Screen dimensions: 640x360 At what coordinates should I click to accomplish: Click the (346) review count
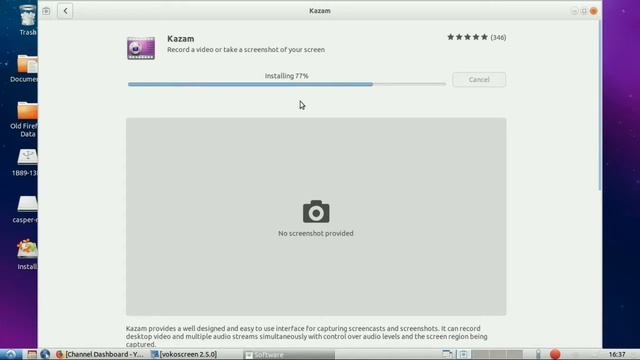(x=498, y=38)
